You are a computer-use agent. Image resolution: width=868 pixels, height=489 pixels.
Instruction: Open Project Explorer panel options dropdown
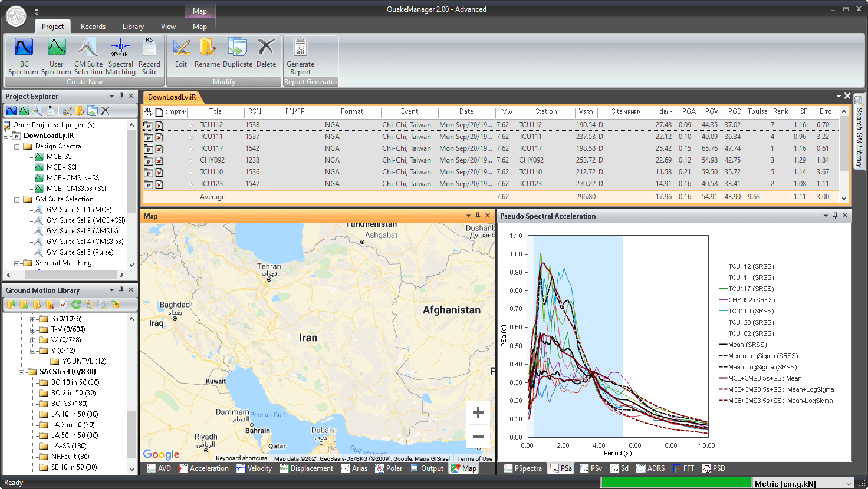click(x=111, y=96)
